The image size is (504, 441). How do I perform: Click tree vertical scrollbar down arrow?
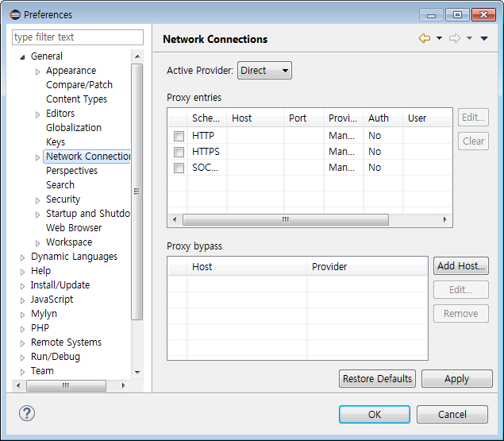(137, 372)
